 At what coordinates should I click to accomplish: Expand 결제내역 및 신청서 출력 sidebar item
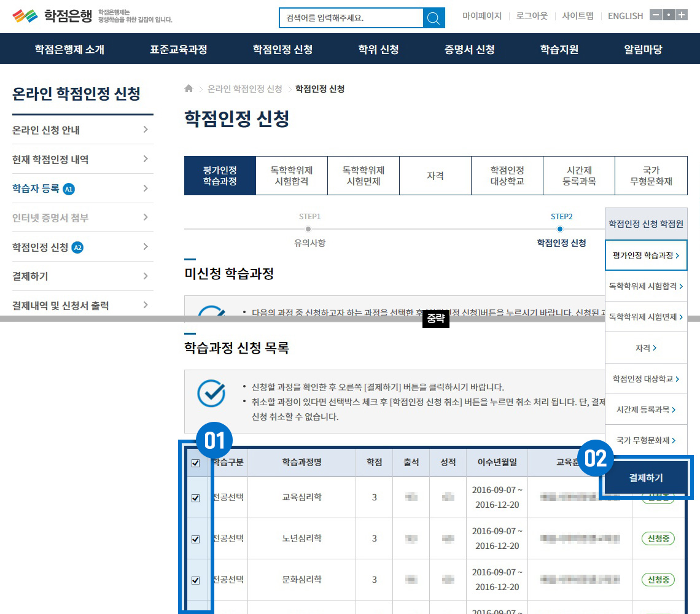tap(145, 305)
